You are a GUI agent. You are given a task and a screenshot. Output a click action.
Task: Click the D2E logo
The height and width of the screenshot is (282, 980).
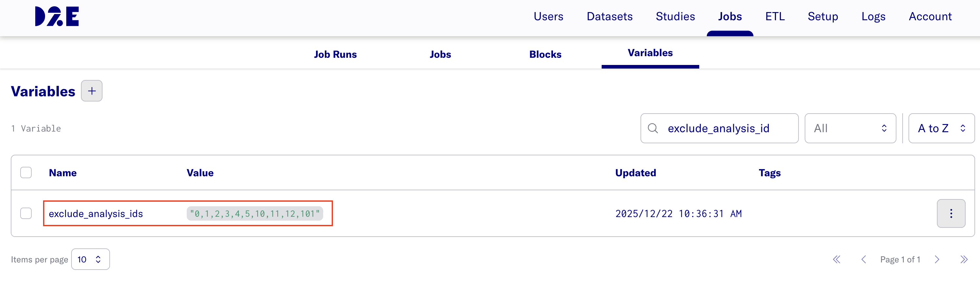point(57,16)
